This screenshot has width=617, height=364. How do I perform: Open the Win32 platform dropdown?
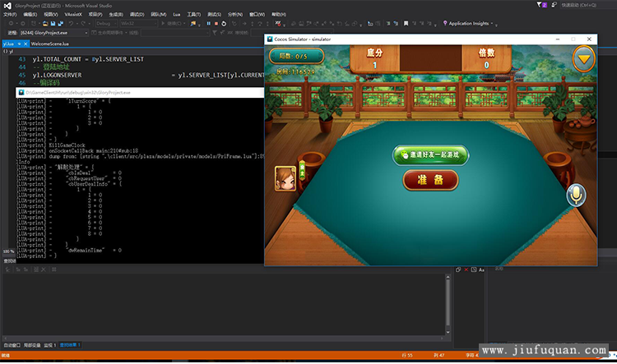(139, 24)
